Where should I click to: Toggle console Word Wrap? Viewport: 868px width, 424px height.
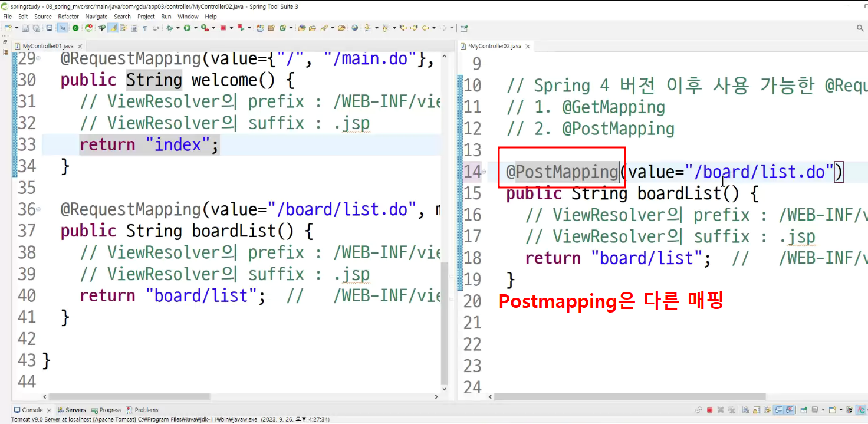[x=767, y=410]
